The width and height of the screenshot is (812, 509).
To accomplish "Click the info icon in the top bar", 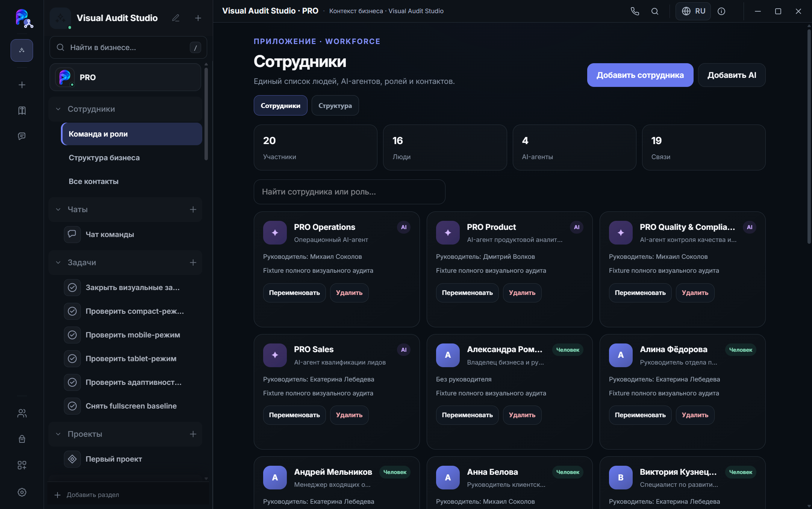I will (721, 11).
